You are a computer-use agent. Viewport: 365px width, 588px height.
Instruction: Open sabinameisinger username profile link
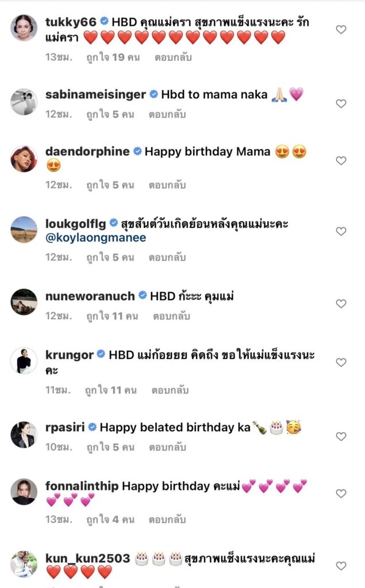tap(95, 95)
